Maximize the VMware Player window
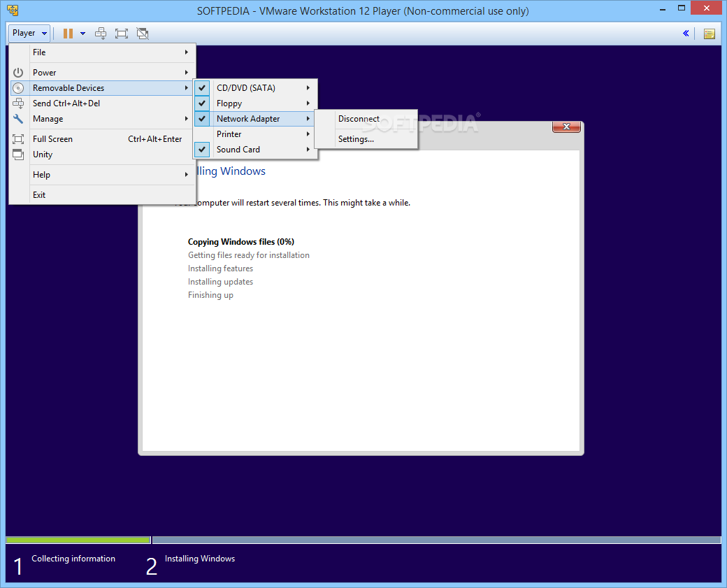Viewport: 727px width, 588px height. click(x=681, y=8)
